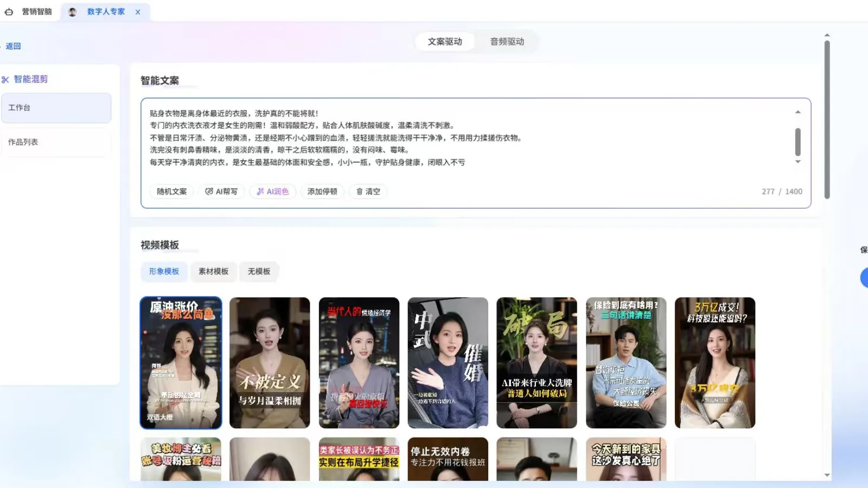Click the magic wand icon in AI润色
Screen dimensions: 868x488
[260, 191]
